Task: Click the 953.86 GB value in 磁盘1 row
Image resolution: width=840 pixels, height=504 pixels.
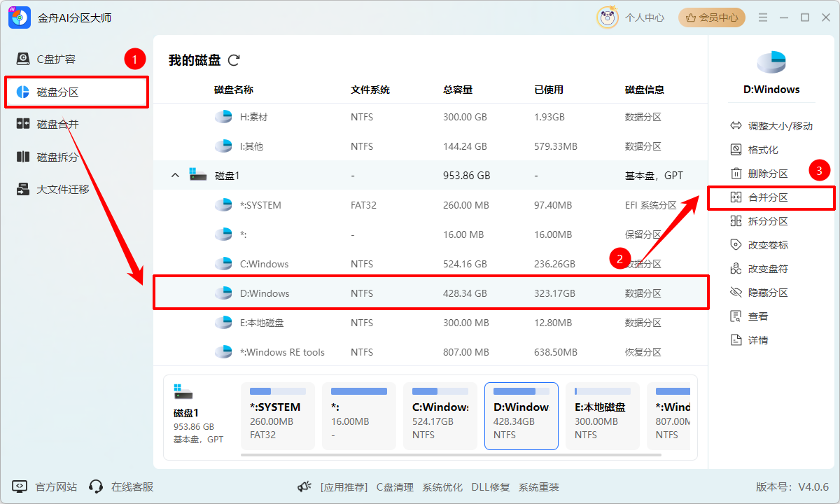Action: [467, 176]
